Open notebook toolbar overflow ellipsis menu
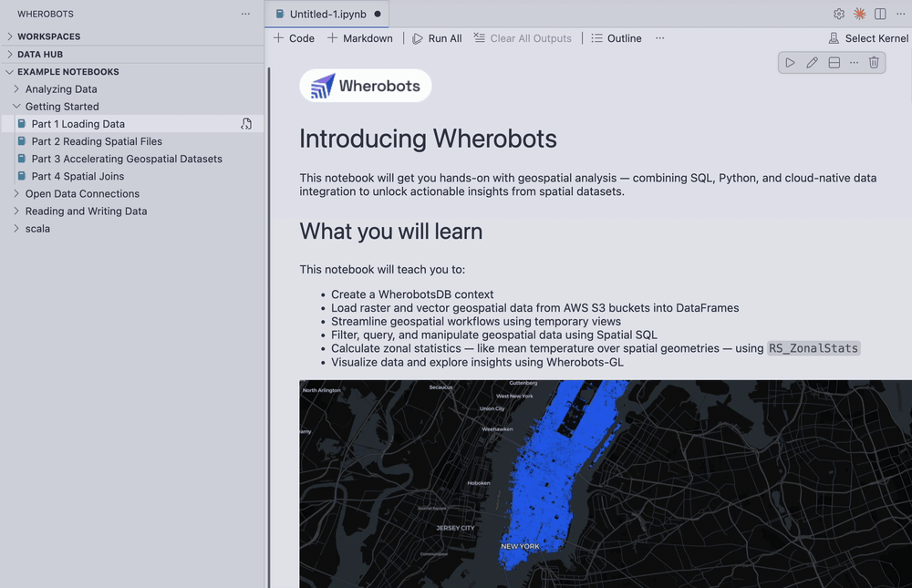 tap(659, 38)
